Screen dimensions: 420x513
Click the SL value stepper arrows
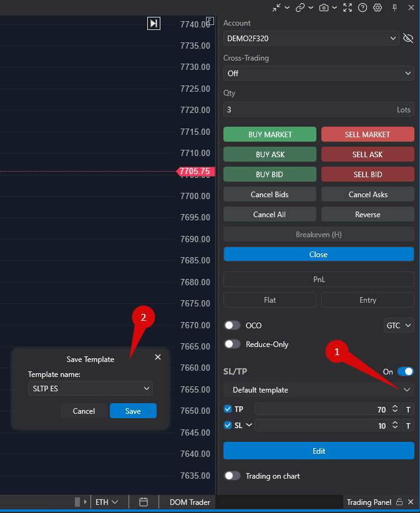[395, 425]
